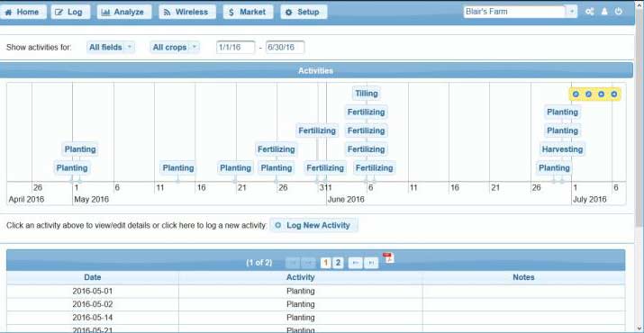Screen dimensions: 644x333
Task: Select page 1 in paginator
Action: point(326,263)
